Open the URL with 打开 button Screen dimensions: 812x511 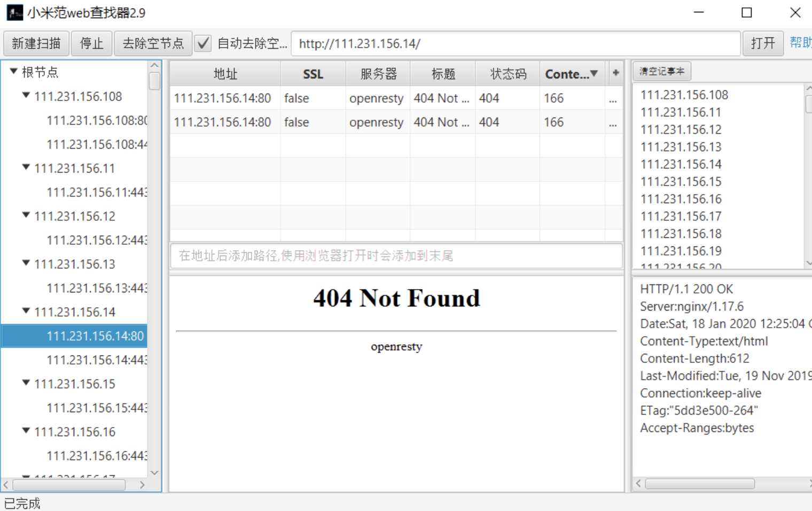click(762, 43)
